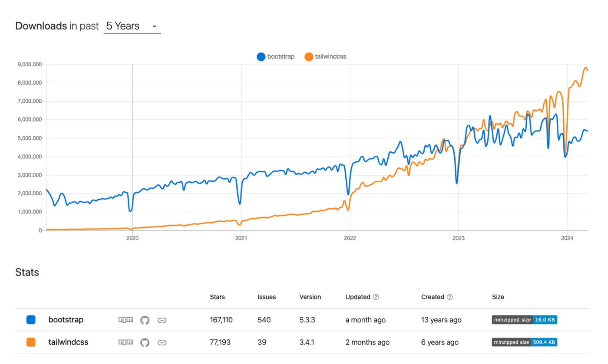Click the homepage link icon for bootstrap
This screenshot has height=364, width=608.
(162, 320)
